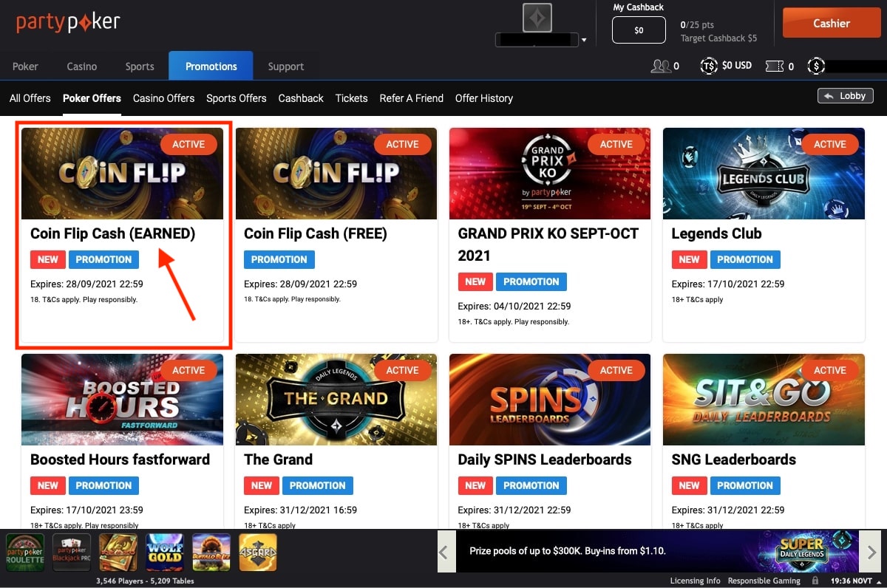This screenshot has width=887, height=588.
Task: Open The Grand banner image
Action: pos(336,400)
